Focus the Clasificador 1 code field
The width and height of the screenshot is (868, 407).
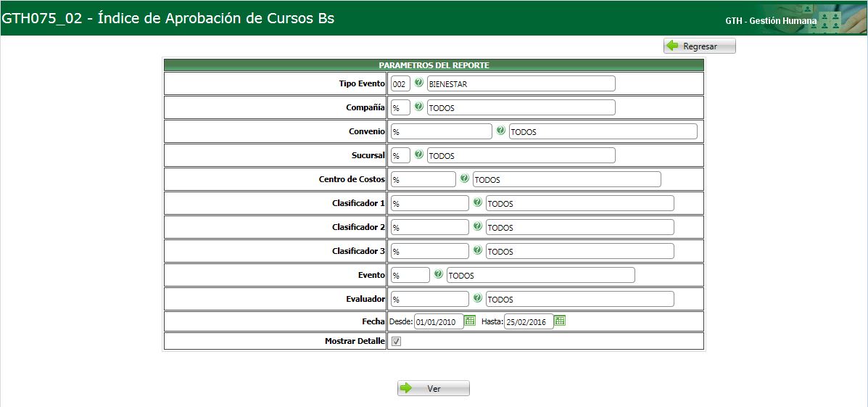click(x=429, y=203)
